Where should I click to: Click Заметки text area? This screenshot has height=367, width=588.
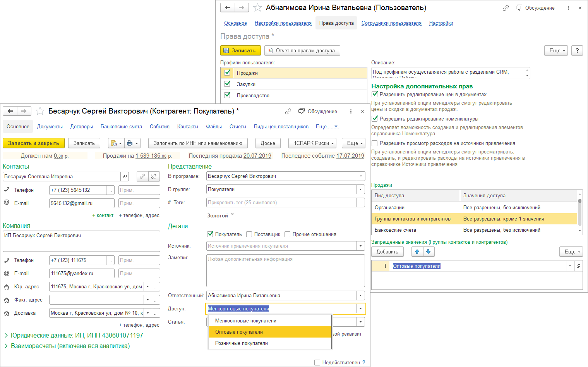pyautogui.click(x=286, y=271)
